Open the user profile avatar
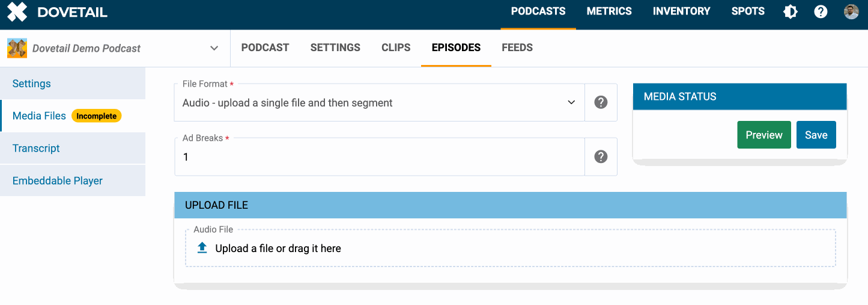The height and width of the screenshot is (305, 868). tap(851, 12)
